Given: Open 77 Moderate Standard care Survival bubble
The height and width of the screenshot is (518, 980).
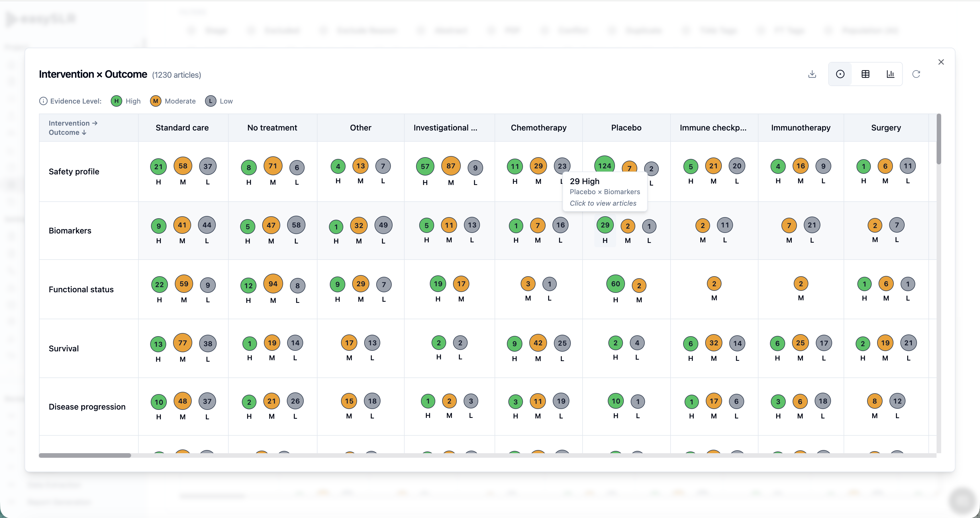Looking at the screenshot, I should [183, 343].
